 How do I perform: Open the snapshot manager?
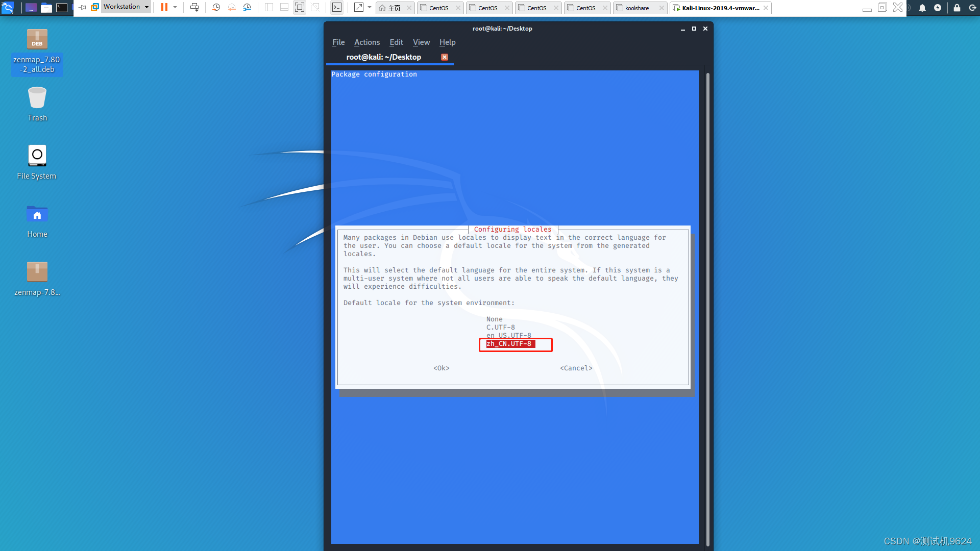247,7
